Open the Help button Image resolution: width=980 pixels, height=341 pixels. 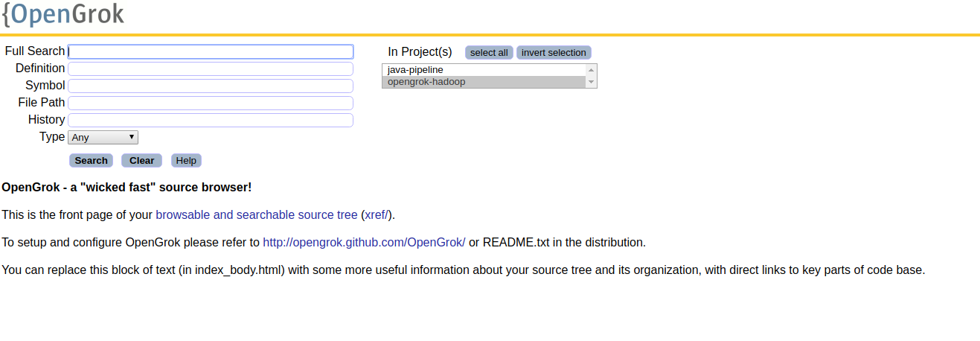(186, 160)
